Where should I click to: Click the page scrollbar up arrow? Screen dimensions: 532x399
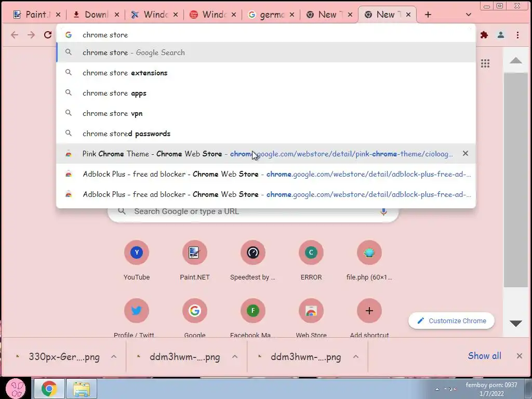tap(516, 60)
